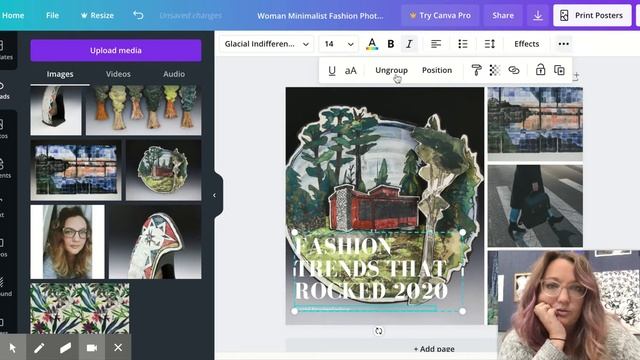Click the undo arrow icon
Viewport: 640px width, 360px height.
138,16
